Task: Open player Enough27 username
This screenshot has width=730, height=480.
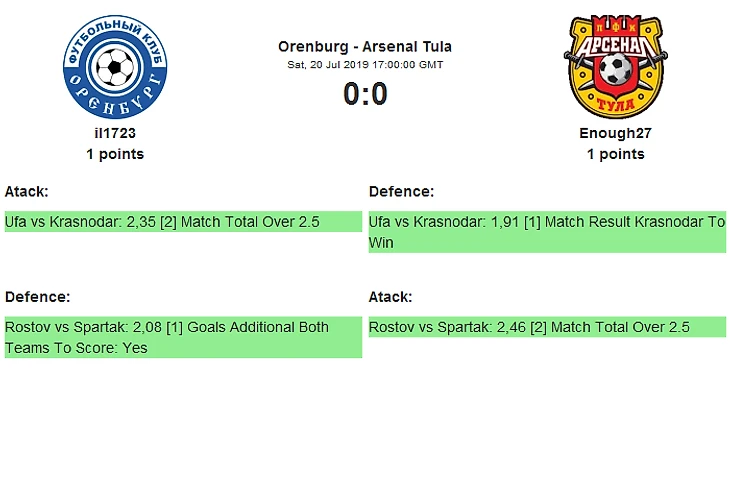Action: (615, 134)
